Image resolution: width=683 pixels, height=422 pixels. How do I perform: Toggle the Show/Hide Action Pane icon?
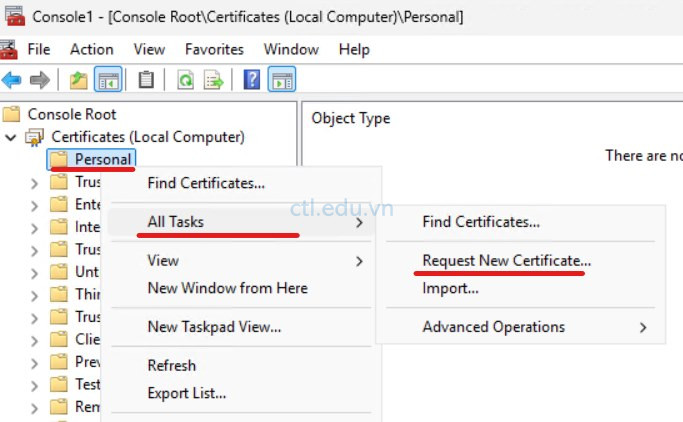pos(282,80)
